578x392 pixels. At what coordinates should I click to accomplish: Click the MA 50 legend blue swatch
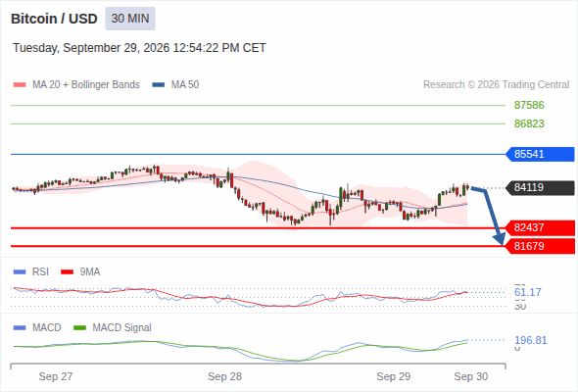[x=159, y=85]
